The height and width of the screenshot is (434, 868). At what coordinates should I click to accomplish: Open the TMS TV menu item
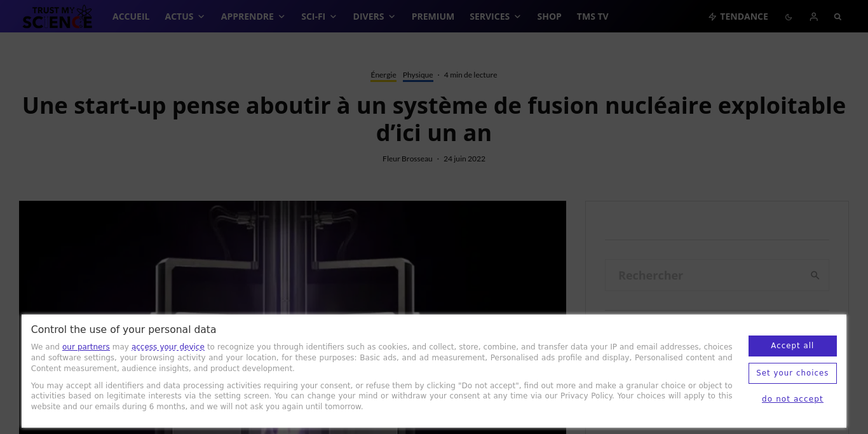click(593, 17)
